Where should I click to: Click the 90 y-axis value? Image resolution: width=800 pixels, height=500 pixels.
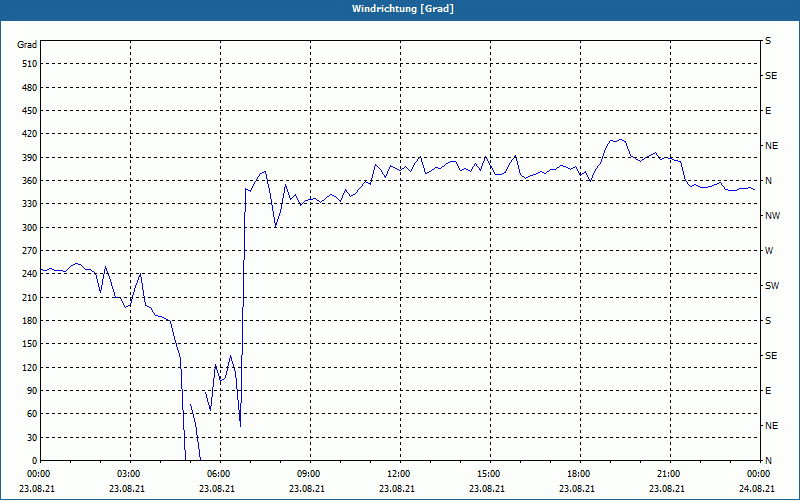32,390
